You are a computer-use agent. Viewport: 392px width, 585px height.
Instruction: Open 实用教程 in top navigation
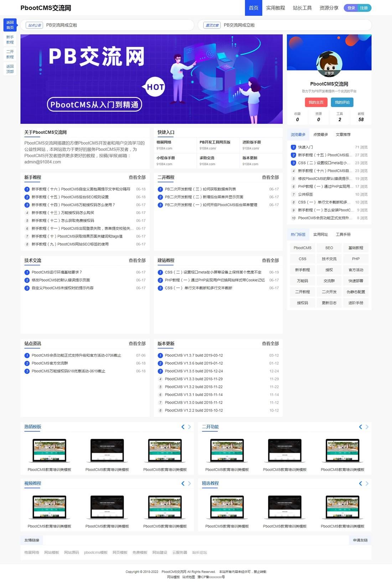pos(275,8)
